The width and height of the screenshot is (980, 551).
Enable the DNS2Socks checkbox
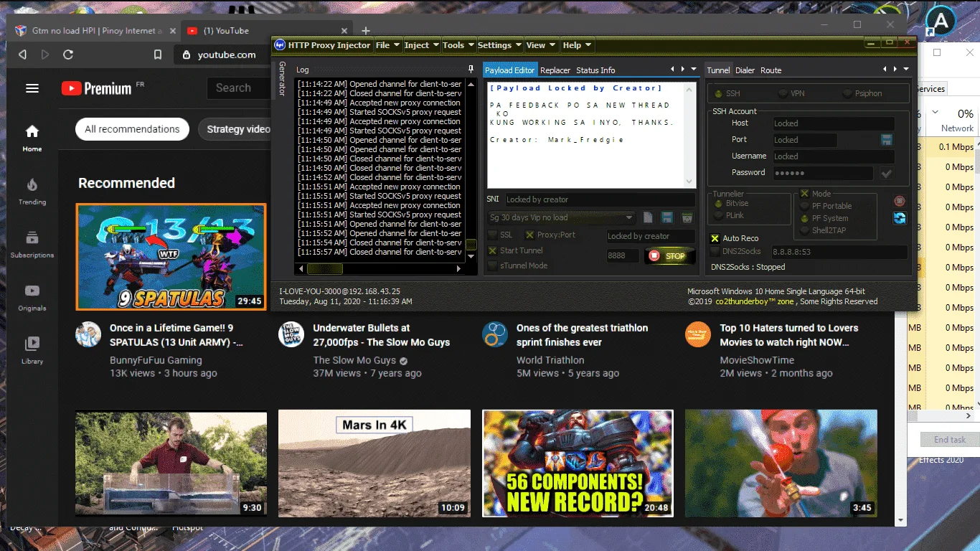(x=715, y=252)
